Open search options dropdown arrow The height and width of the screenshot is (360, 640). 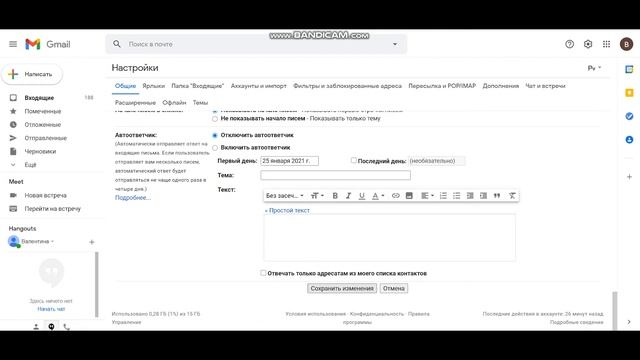(395, 44)
